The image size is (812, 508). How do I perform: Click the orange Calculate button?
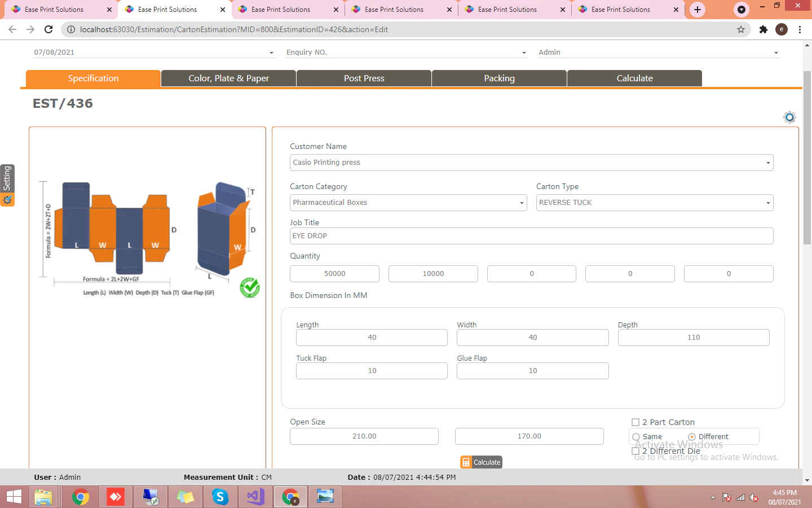pyautogui.click(x=481, y=462)
